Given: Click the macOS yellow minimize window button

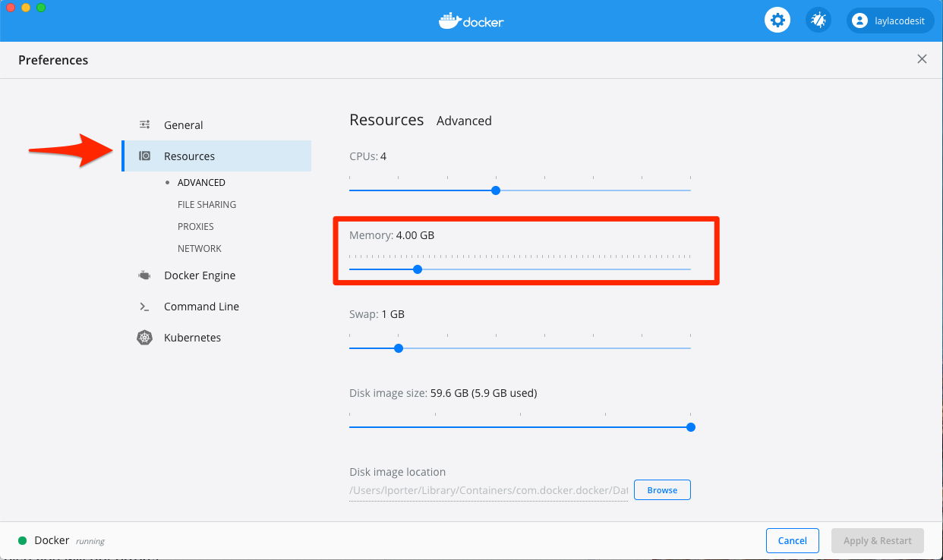Looking at the screenshot, I should [26, 8].
